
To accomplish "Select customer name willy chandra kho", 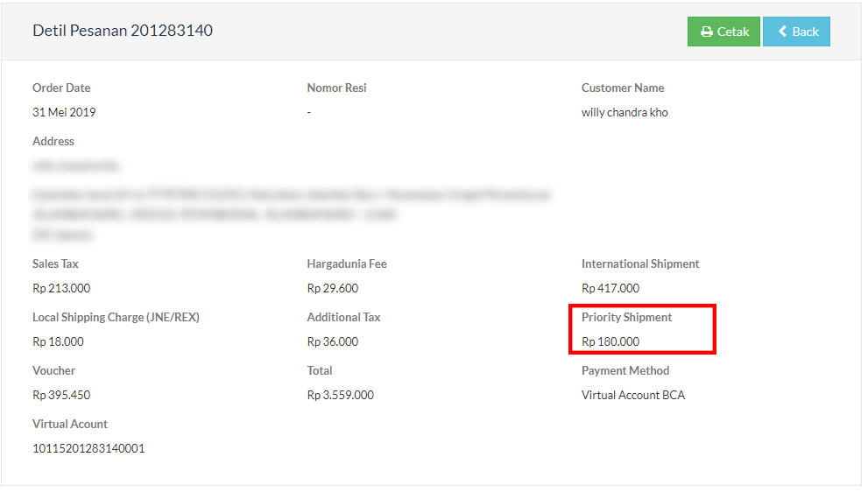I will pos(625,112).
